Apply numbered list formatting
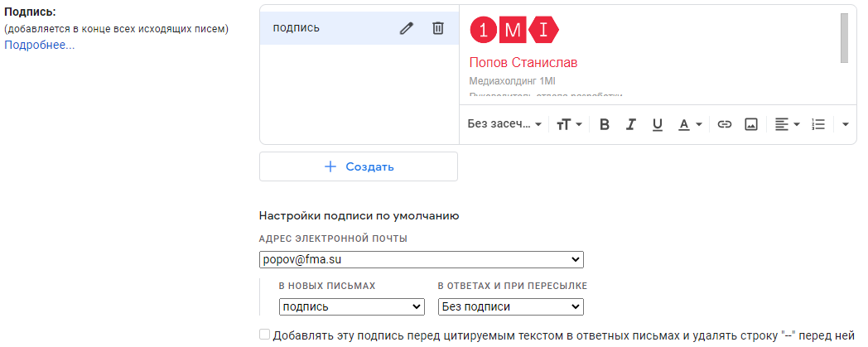 click(x=818, y=124)
